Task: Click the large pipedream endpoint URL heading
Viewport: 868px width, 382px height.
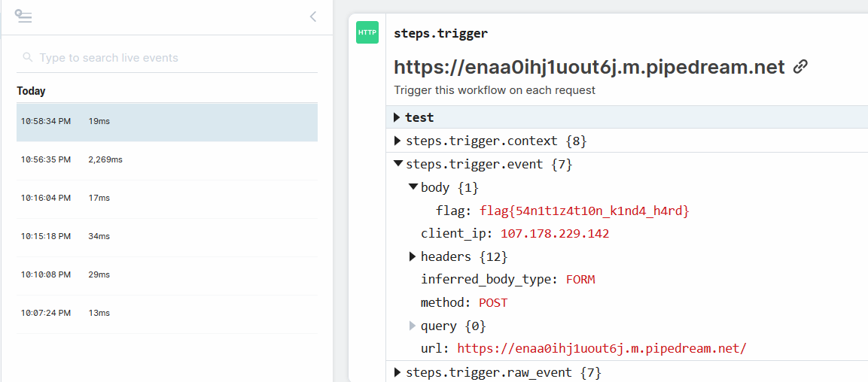Action: click(589, 67)
